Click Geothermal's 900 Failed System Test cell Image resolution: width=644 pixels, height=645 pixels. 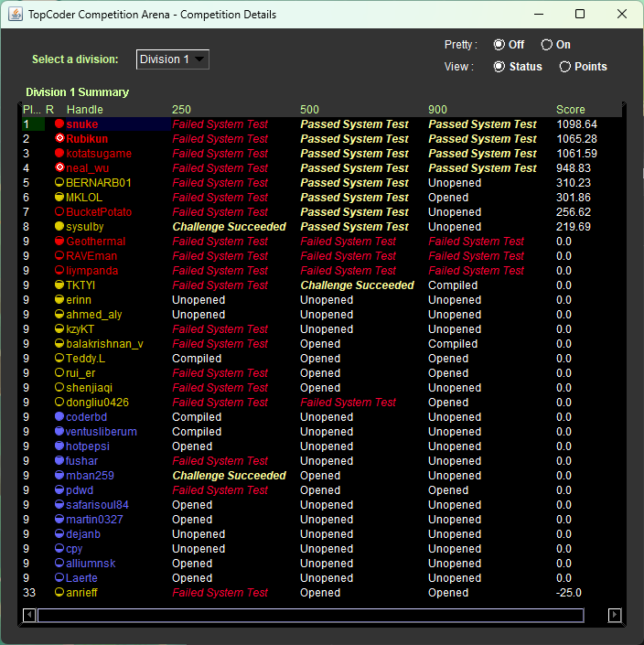click(476, 242)
